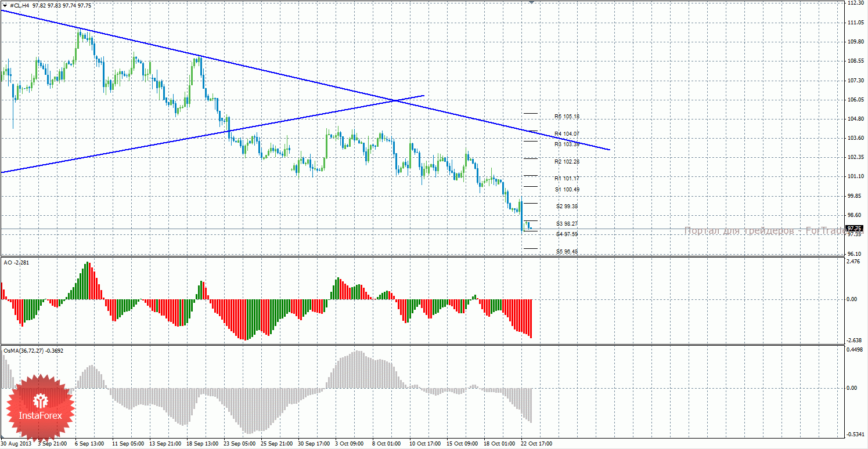
Task: Click the 22 Oct 17:00 date label
Action: (x=538, y=444)
